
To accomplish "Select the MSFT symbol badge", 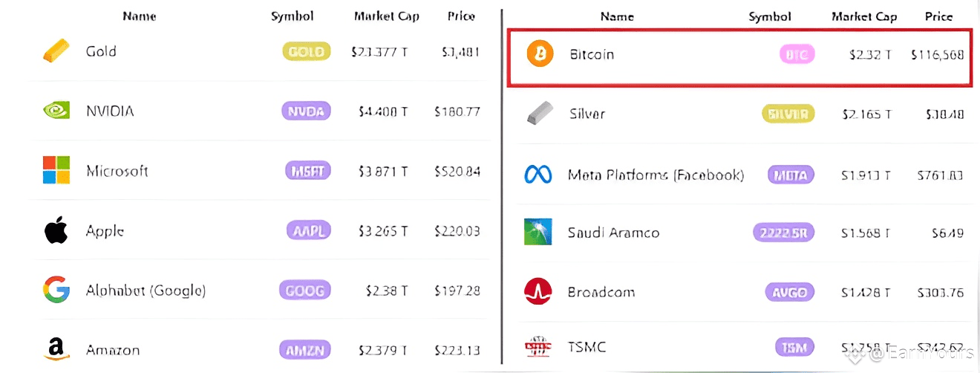I will tap(307, 171).
